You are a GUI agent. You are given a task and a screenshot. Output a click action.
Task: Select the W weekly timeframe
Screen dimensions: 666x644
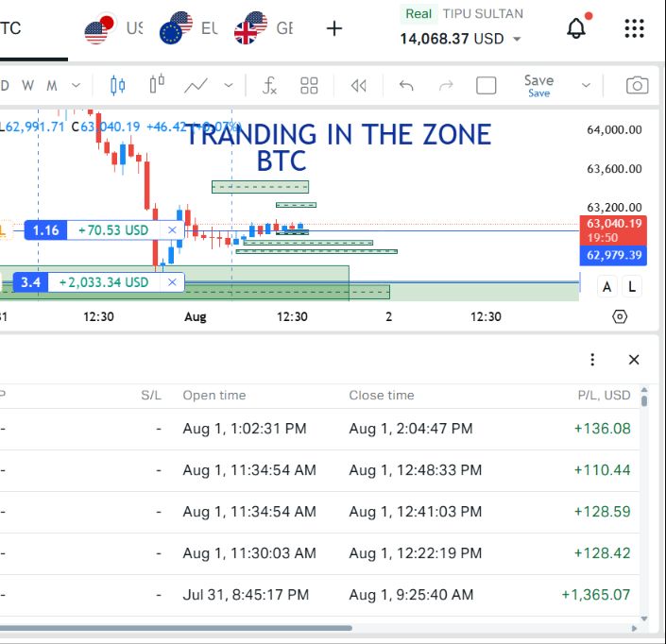(x=27, y=85)
